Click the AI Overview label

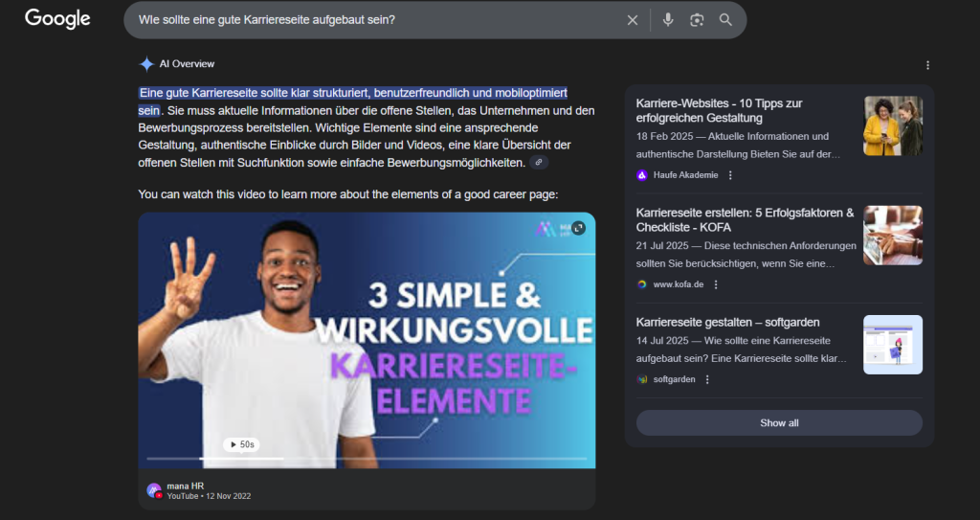point(187,64)
